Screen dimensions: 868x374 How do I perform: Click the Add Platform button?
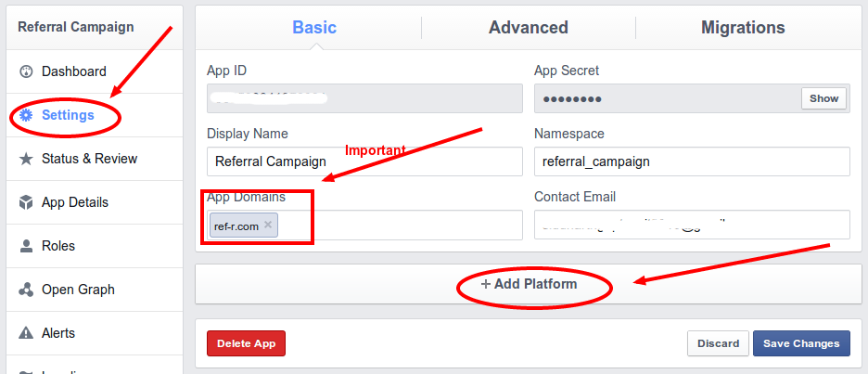click(x=530, y=284)
